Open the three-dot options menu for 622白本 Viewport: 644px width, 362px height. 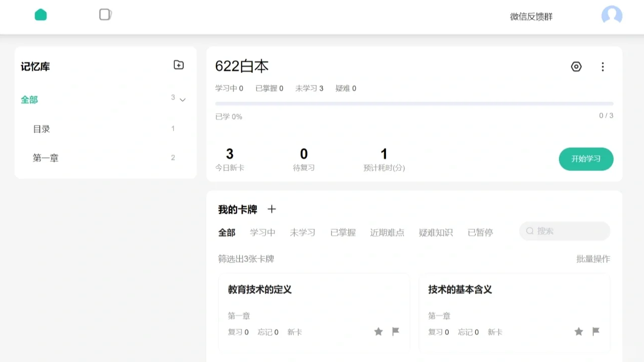tap(602, 66)
